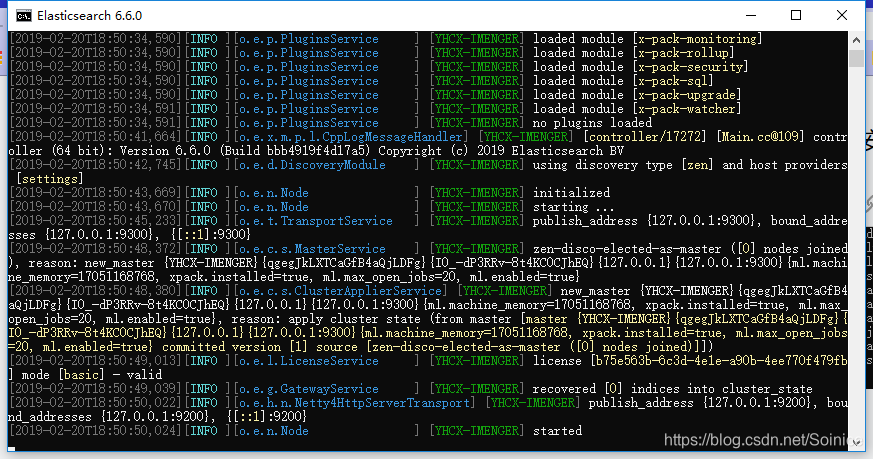Click the 'zen-disco-elected-as-master' text in MasterService line
This screenshot has width=873, height=459.
click(627, 249)
